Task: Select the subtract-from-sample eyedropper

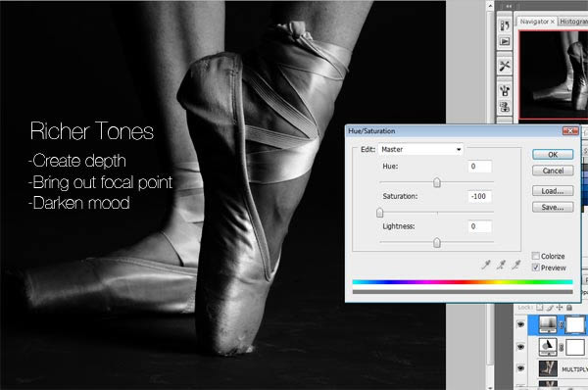Action: (x=516, y=265)
